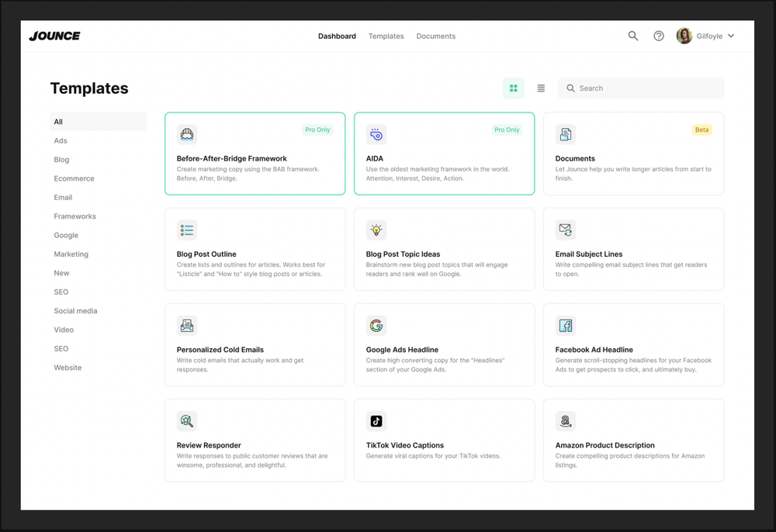Open the Review Responder template
This screenshot has width=776, height=532.
(x=255, y=440)
